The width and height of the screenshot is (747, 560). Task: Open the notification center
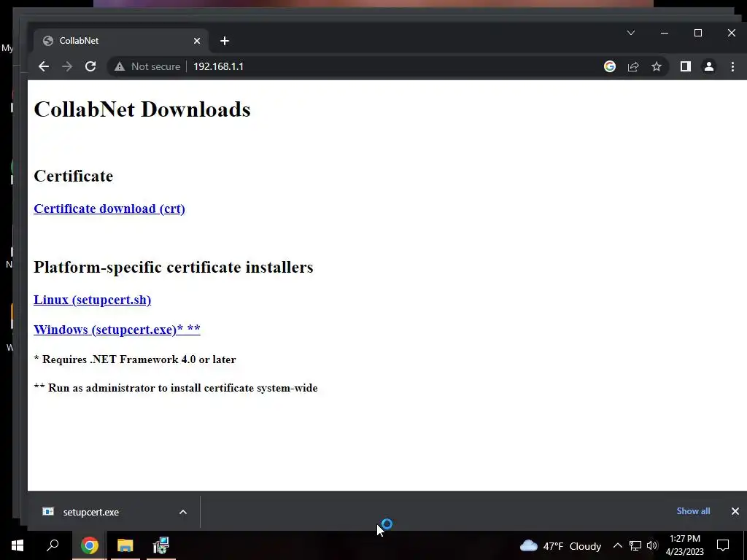(723, 545)
